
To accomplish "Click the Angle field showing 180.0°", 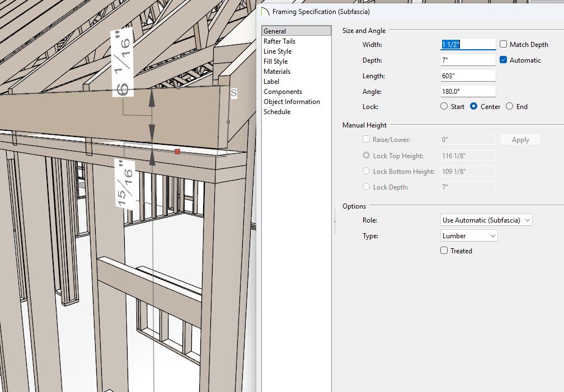I will [x=468, y=91].
